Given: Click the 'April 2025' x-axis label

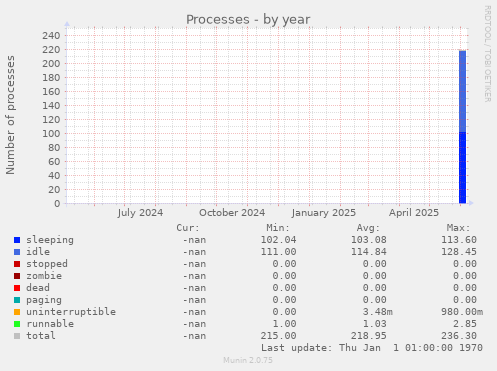Looking at the screenshot, I should [x=414, y=213].
